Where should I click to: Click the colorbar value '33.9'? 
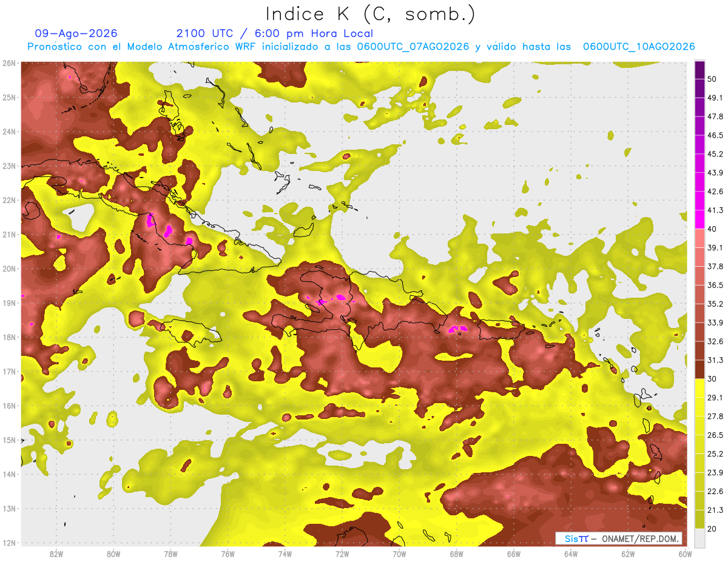(715, 323)
